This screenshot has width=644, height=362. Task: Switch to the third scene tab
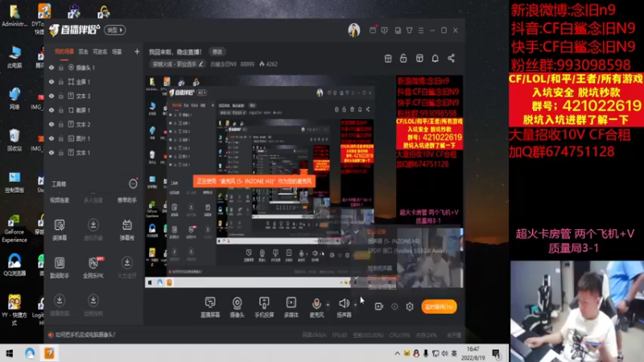click(100, 51)
